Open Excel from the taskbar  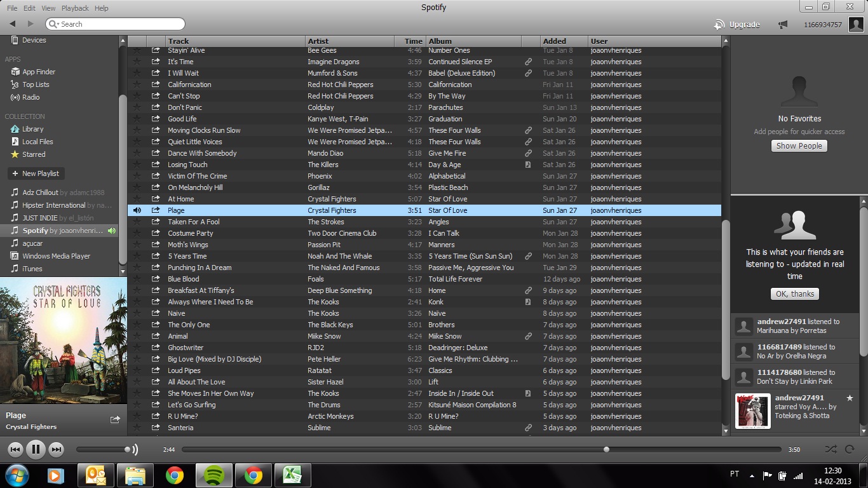click(292, 475)
